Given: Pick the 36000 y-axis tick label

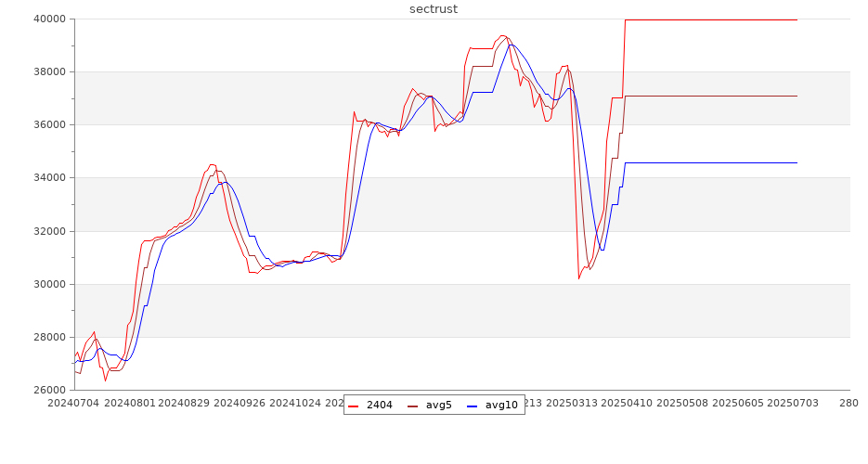Looking at the screenshot, I should pos(47,124).
